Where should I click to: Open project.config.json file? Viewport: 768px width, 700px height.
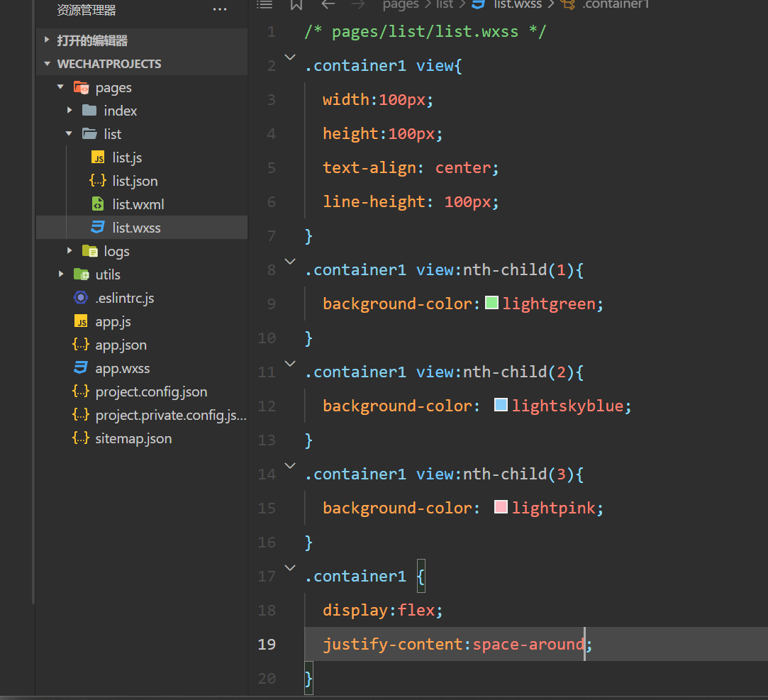[151, 391]
